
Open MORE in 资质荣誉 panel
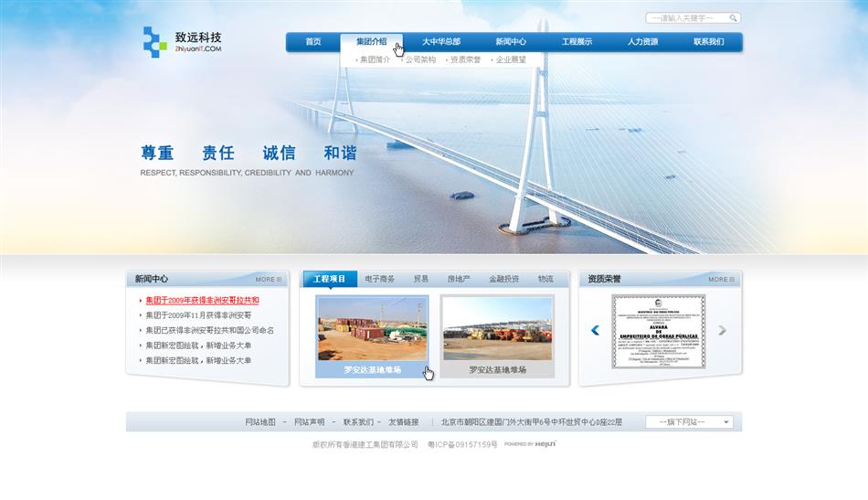click(x=722, y=280)
